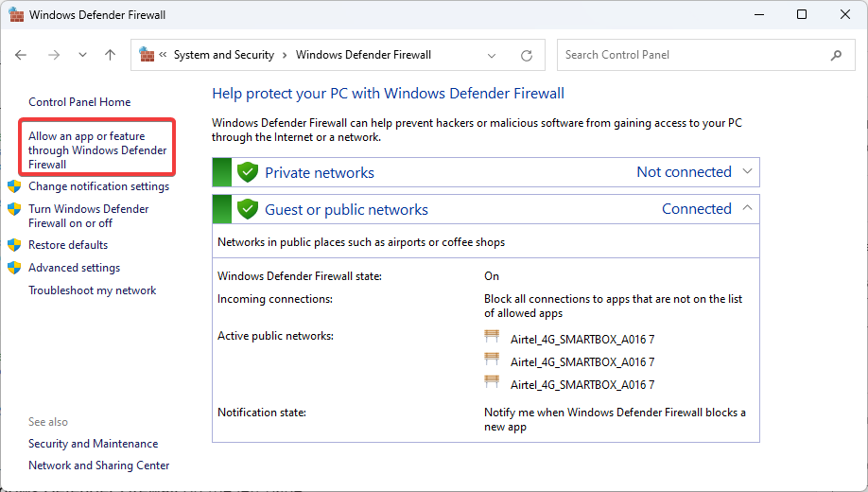Click the Windows Defender Firewall state label
This screenshot has height=492, width=868.
pyautogui.click(x=300, y=276)
